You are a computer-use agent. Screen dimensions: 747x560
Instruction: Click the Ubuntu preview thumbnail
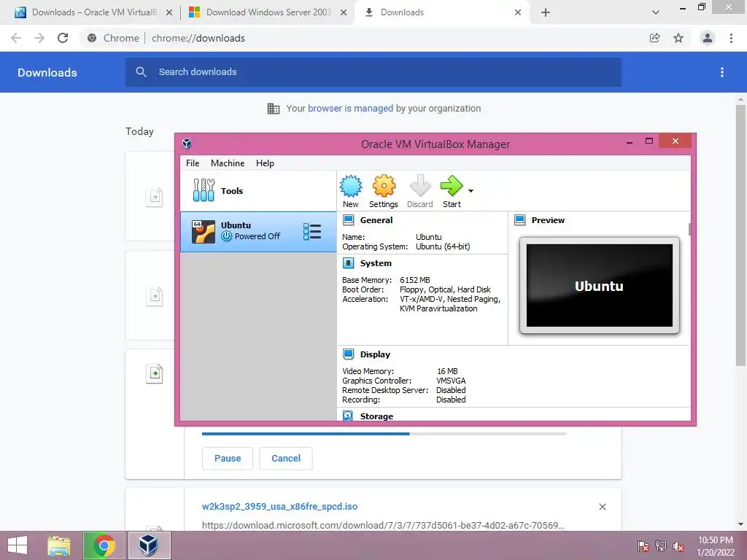pos(600,286)
